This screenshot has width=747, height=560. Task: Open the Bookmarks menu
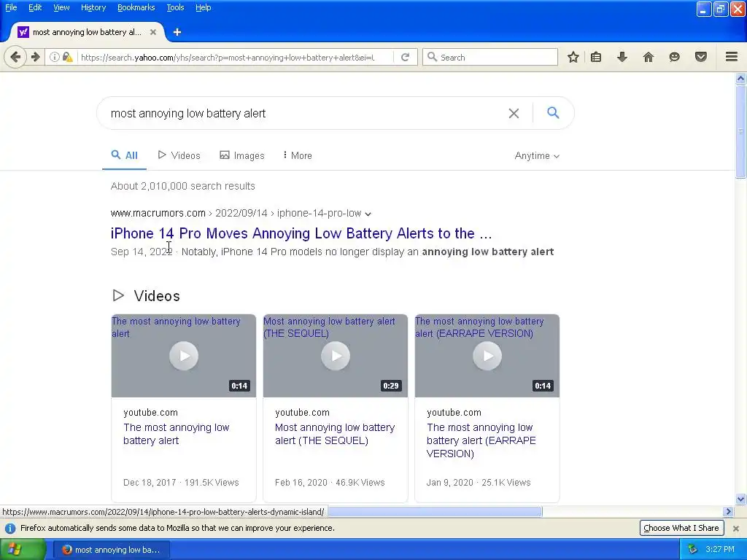pyautogui.click(x=136, y=7)
